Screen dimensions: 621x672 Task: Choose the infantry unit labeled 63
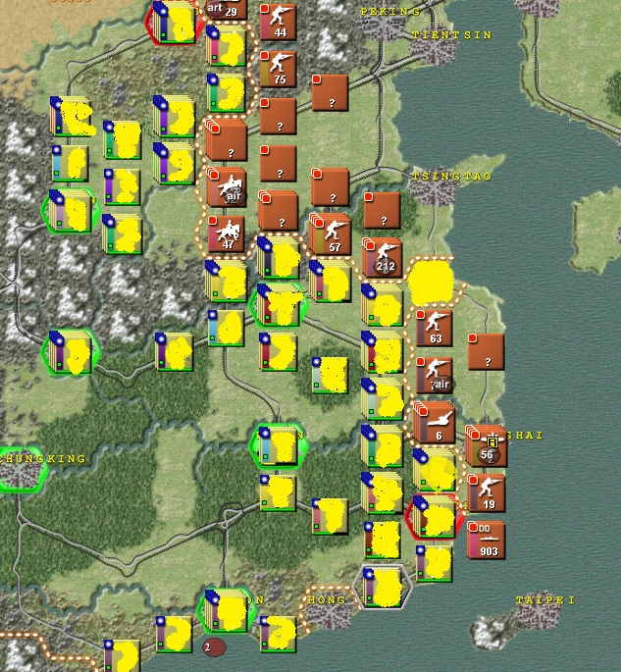[434, 328]
